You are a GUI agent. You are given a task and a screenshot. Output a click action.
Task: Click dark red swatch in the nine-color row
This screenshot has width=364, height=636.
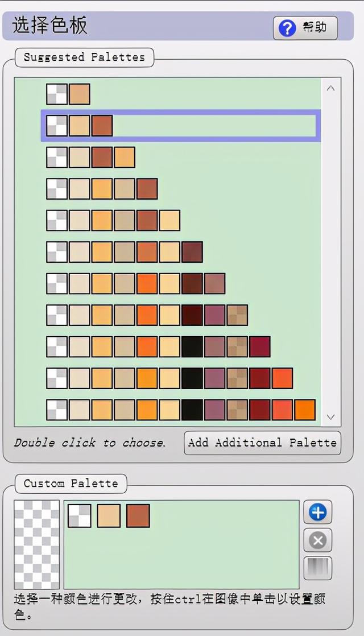coord(260,346)
